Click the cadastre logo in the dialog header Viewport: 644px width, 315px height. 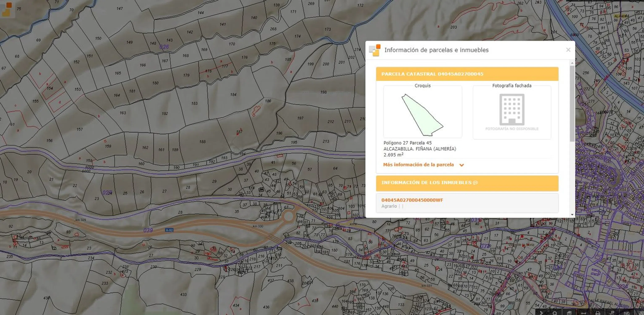(374, 50)
